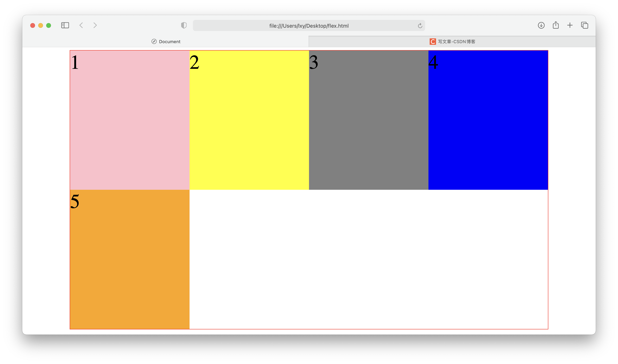Open the privacy shield report
This screenshot has width=618, height=364.
[184, 25]
